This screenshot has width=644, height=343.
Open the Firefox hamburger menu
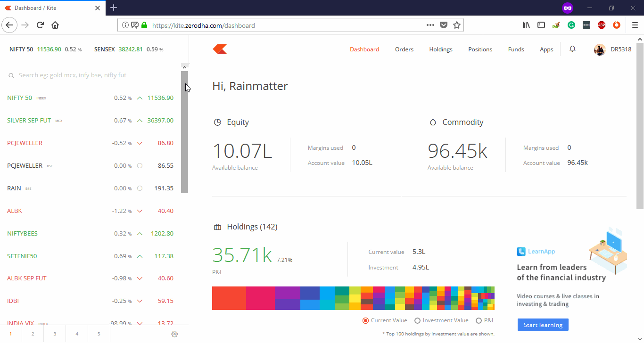tap(635, 25)
